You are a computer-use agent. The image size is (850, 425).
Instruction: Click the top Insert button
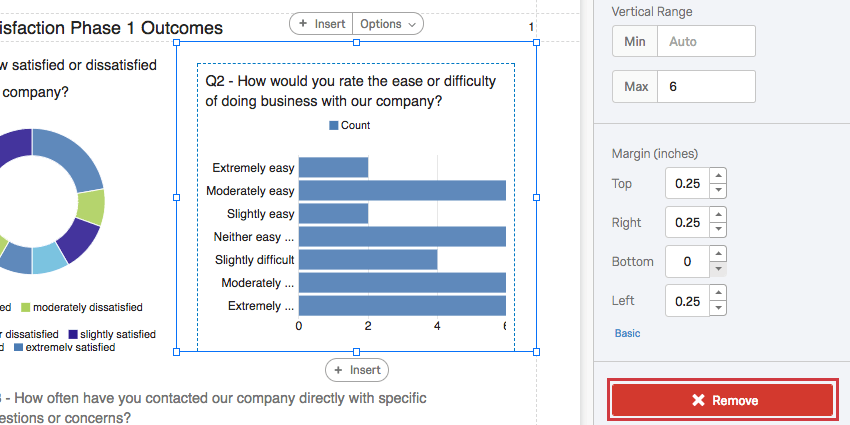click(x=321, y=24)
